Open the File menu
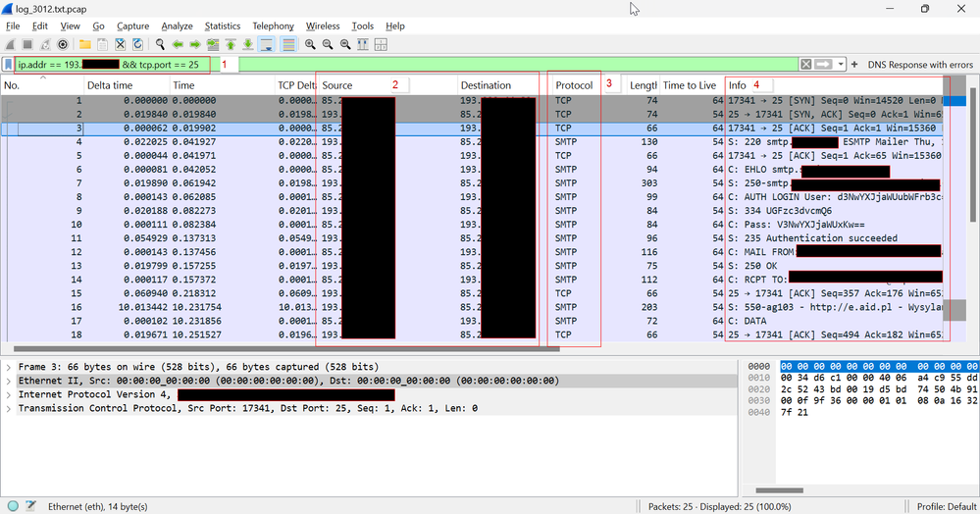 click(x=13, y=26)
